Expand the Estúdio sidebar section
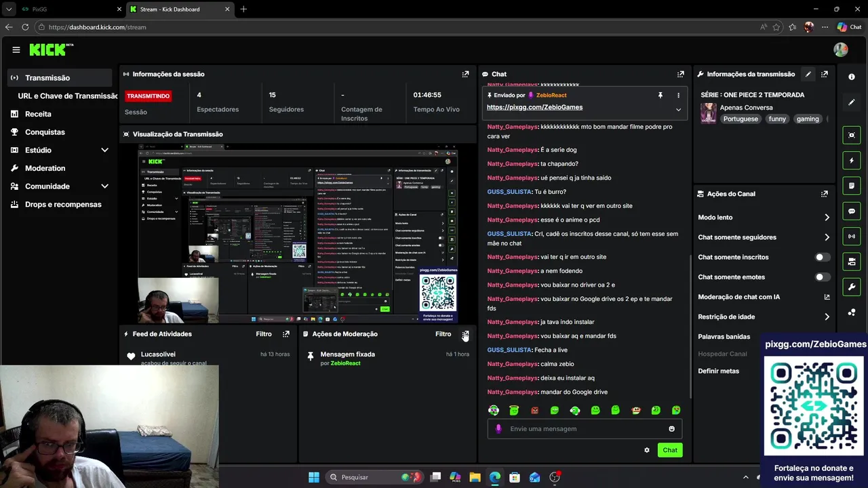Screen dimensions: 868x488 (x=104, y=150)
